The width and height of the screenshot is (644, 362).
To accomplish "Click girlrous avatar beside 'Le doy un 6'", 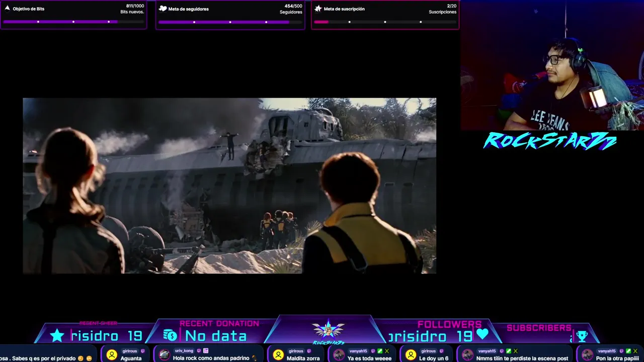I will pyautogui.click(x=411, y=354).
